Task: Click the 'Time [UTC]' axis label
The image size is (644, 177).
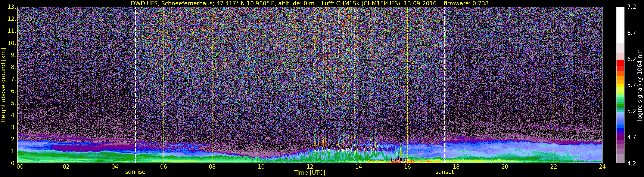Action: pyautogui.click(x=310, y=173)
